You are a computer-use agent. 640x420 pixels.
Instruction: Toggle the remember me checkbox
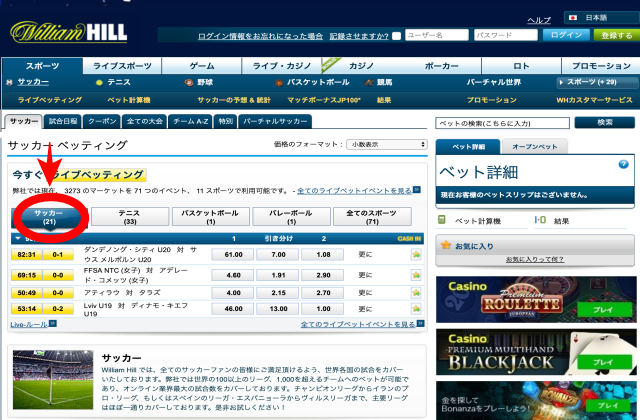(x=397, y=36)
